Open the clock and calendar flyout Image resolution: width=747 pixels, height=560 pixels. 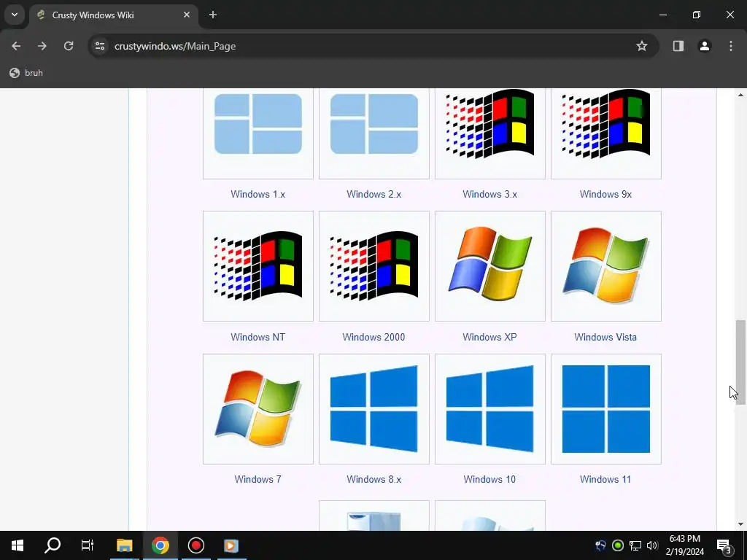point(684,545)
